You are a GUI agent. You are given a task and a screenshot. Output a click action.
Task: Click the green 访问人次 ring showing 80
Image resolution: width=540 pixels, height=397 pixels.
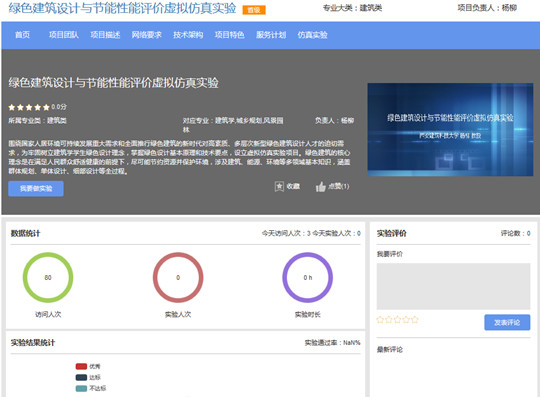48,278
